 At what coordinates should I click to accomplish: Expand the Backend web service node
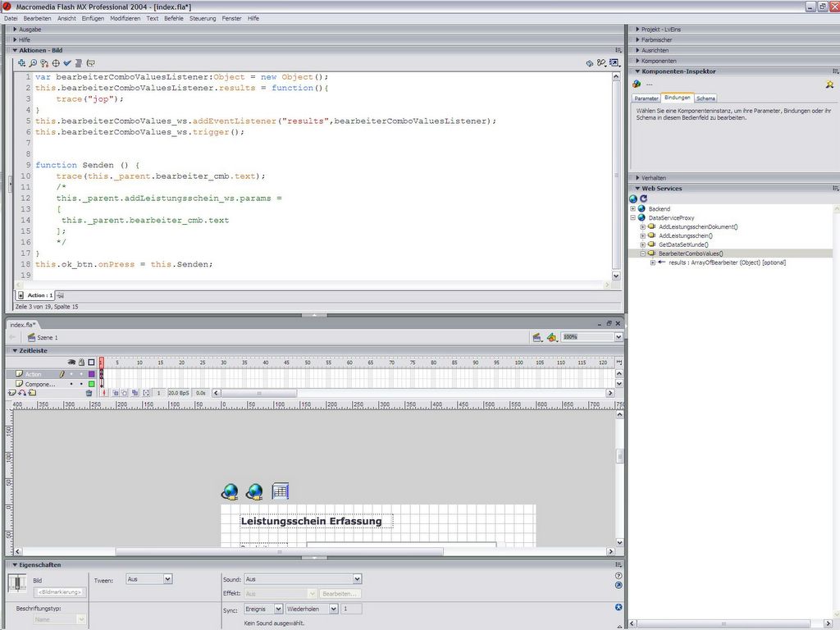632,209
